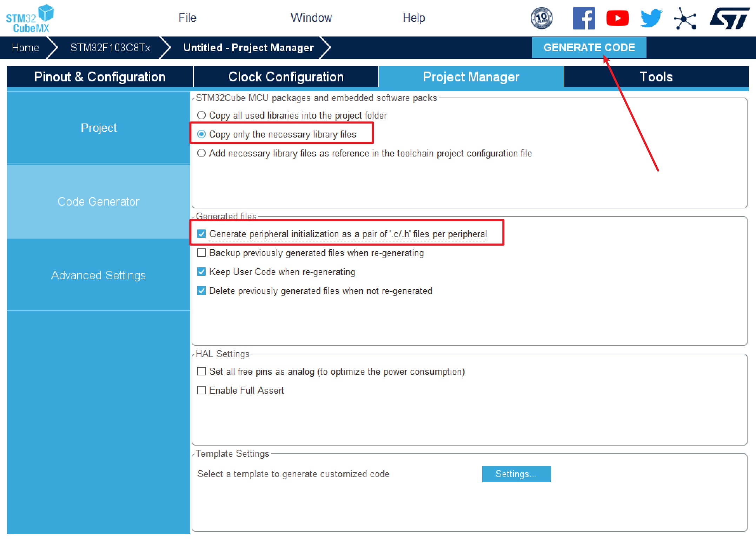
Task: Switch to Clock Configuration tab
Action: 286,76
